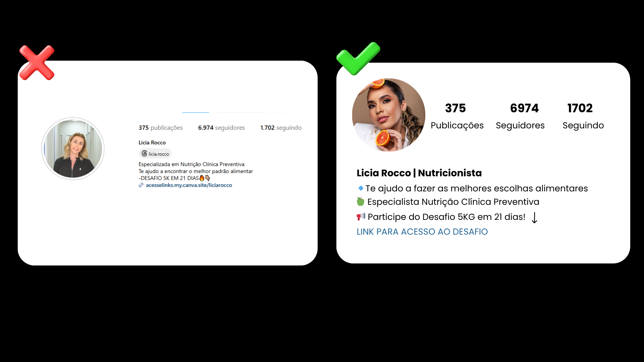Click the green apple emoji

click(x=361, y=201)
